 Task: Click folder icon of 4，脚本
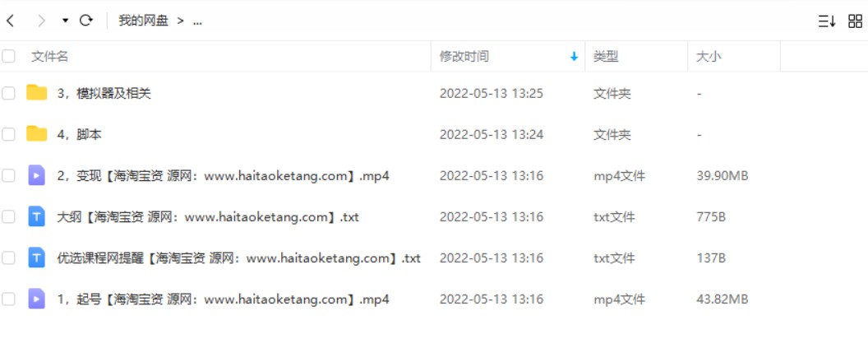[x=36, y=133]
